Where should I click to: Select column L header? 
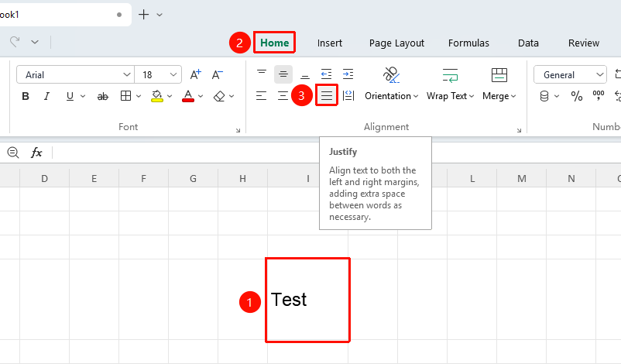472,179
